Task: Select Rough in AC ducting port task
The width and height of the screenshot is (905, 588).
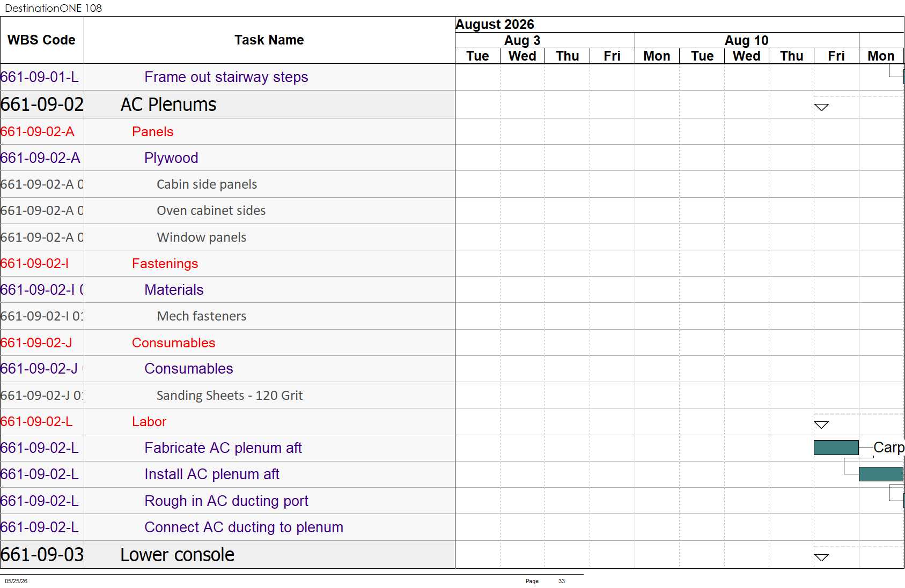Action: click(x=226, y=501)
